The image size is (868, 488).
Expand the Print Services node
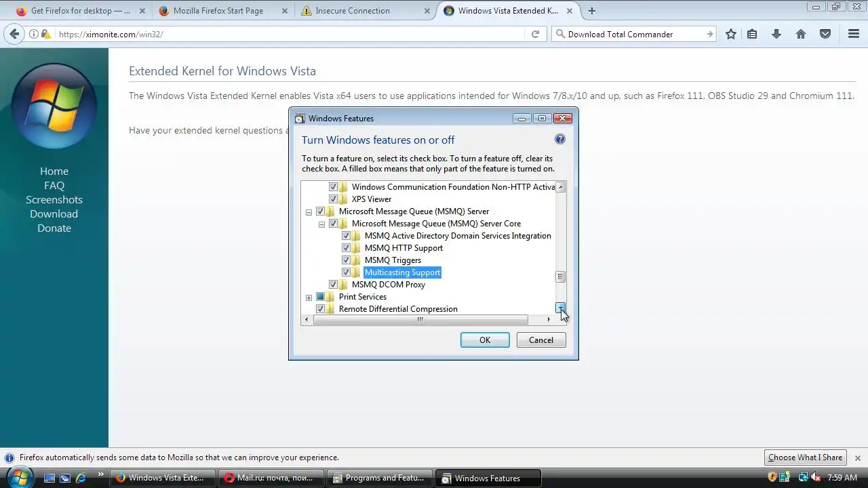(309, 297)
